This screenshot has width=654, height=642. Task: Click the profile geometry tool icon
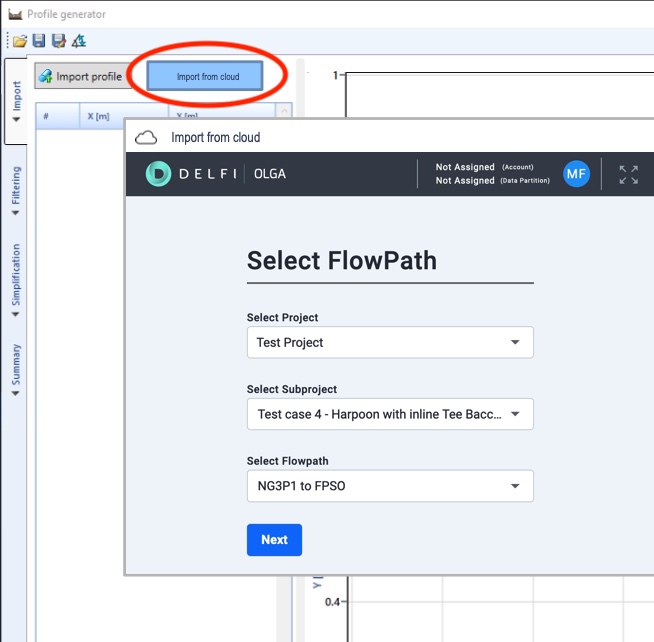click(x=78, y=40)
